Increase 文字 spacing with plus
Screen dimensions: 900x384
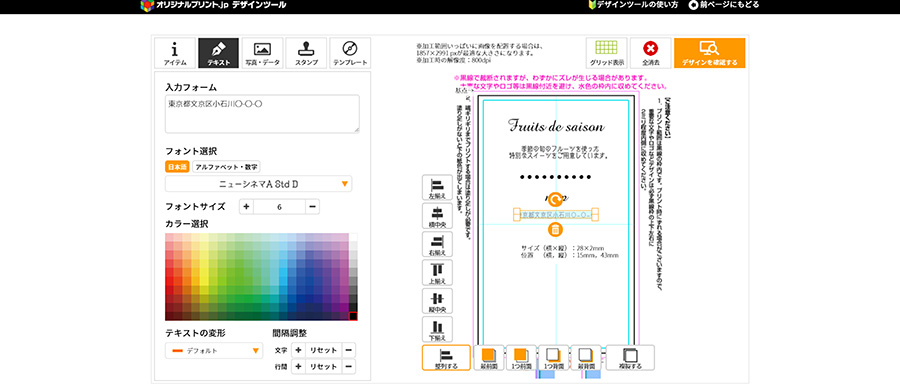pyautogui.click(x=298, y=350)
